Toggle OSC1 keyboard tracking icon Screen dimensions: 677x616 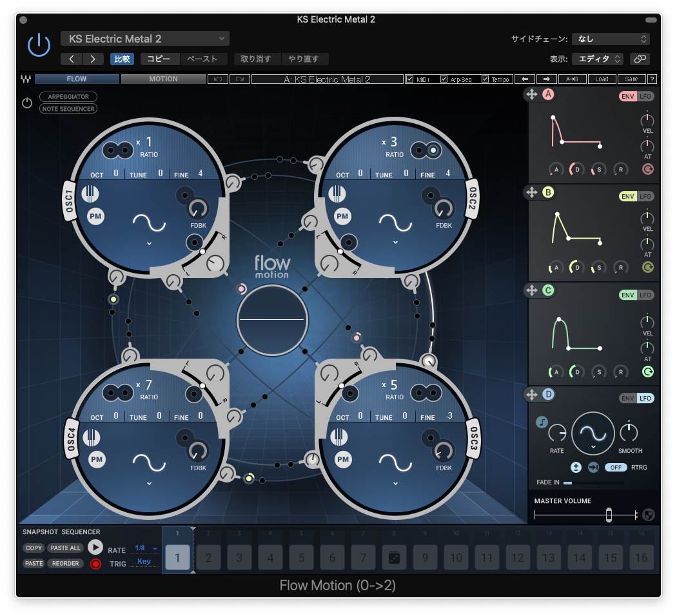click(x=90, y=194)
